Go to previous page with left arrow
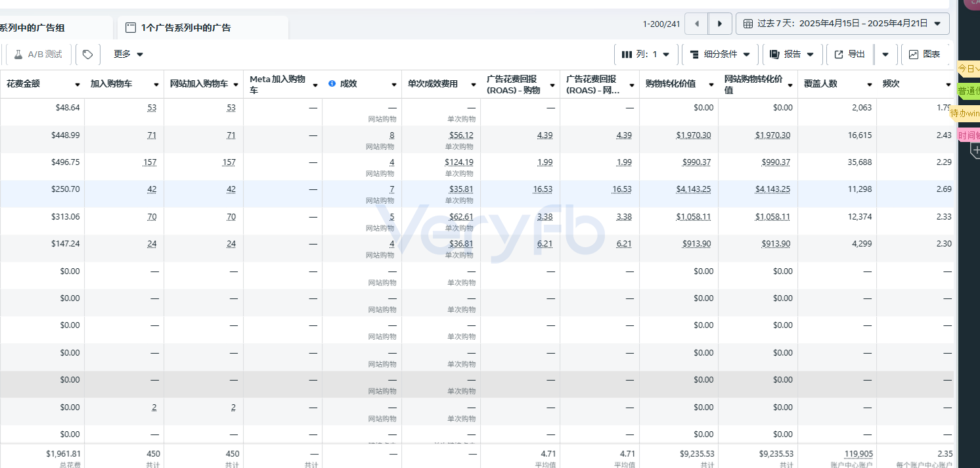This screenshot has height=468, width=980. point(696,24)
